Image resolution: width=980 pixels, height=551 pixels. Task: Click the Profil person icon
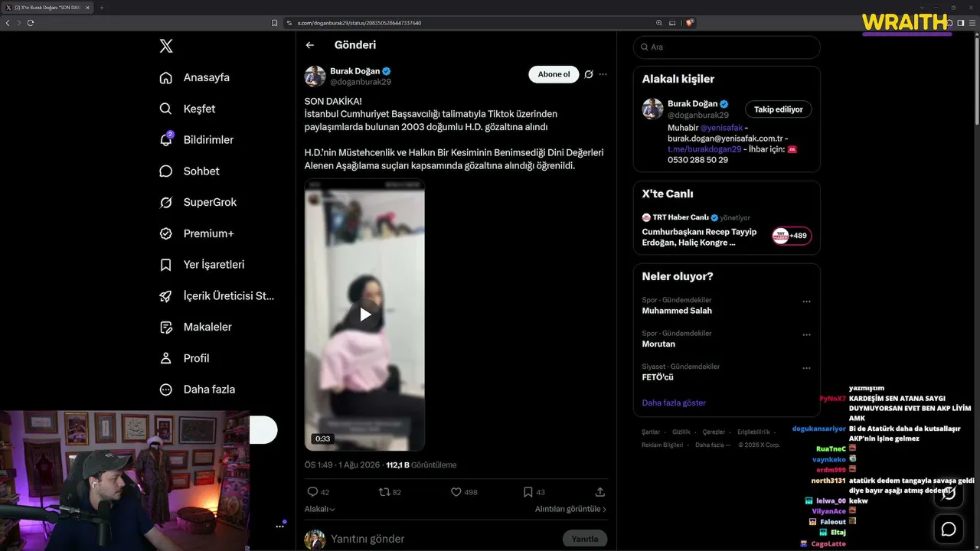pos(165,358)
